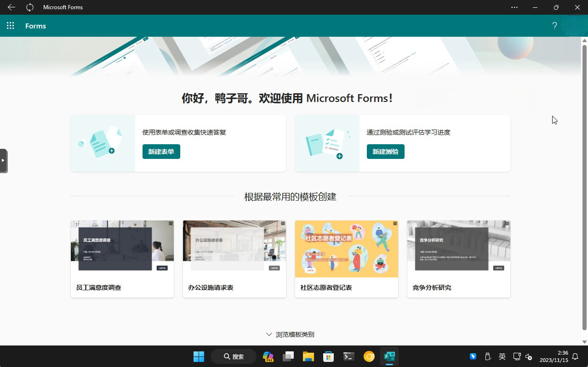Image resolution: width=588 pixels, height=367 pixels.
Task: Open Forms help via the question mark icon
Action: 554,26
